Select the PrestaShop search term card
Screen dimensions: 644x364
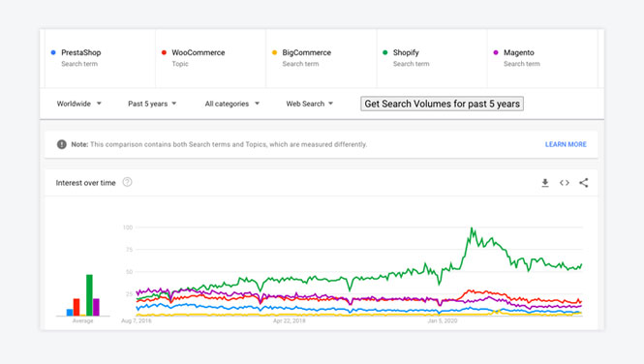[x=100, y=58]
